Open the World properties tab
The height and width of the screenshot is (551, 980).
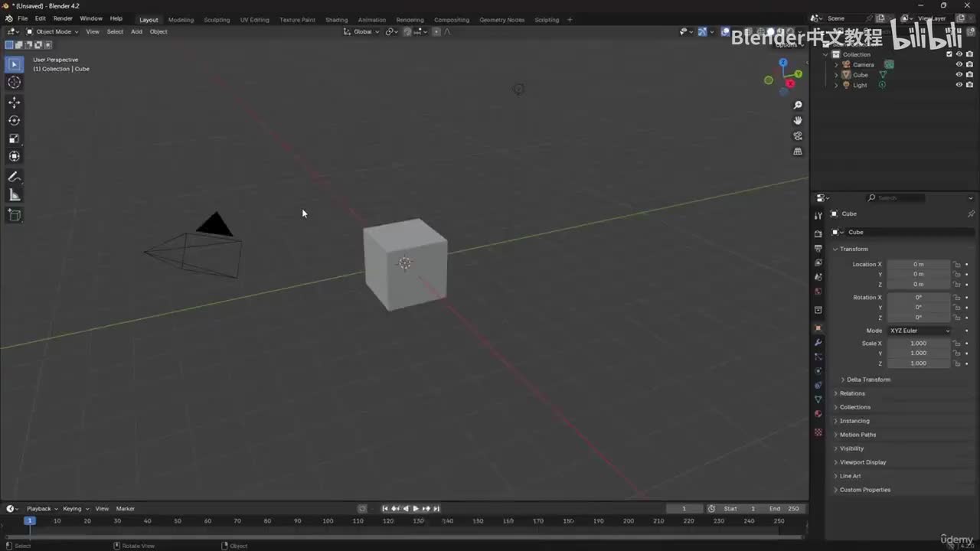[818, 291]
